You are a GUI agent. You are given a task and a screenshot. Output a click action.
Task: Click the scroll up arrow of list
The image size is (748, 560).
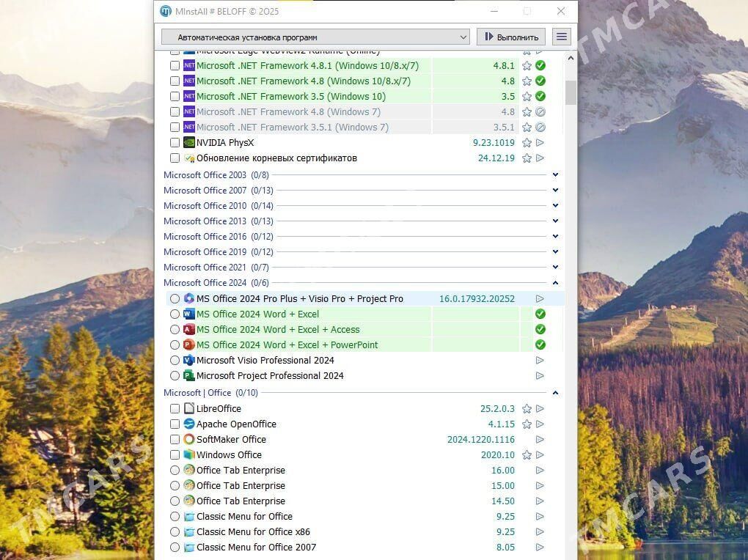571,58
